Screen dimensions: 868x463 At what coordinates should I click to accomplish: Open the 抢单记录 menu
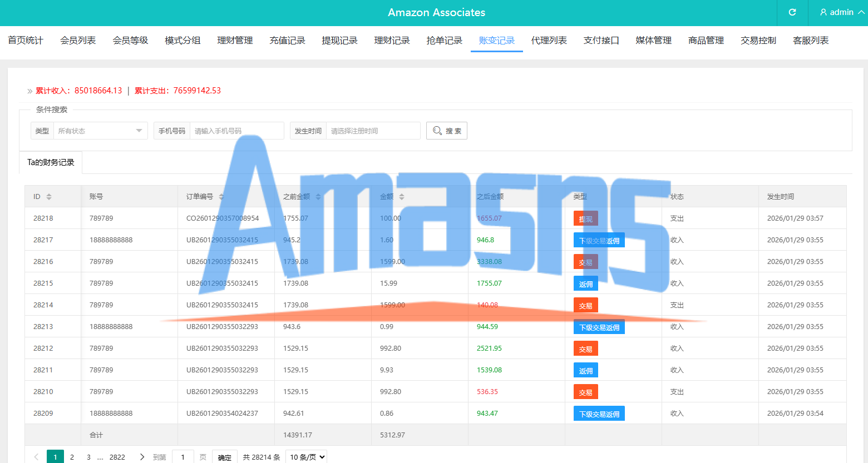444,41
